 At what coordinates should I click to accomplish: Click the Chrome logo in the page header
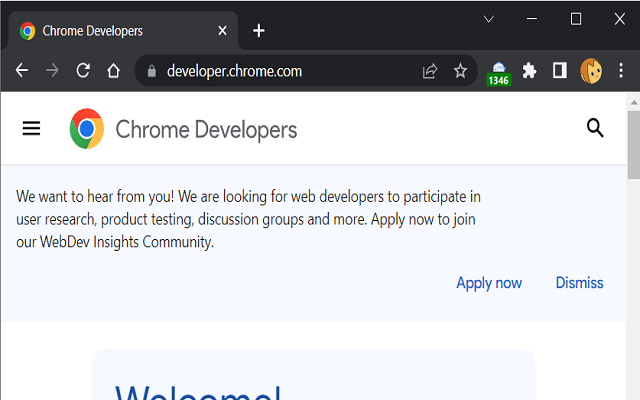pyautogui.click(x=87, y=129)
